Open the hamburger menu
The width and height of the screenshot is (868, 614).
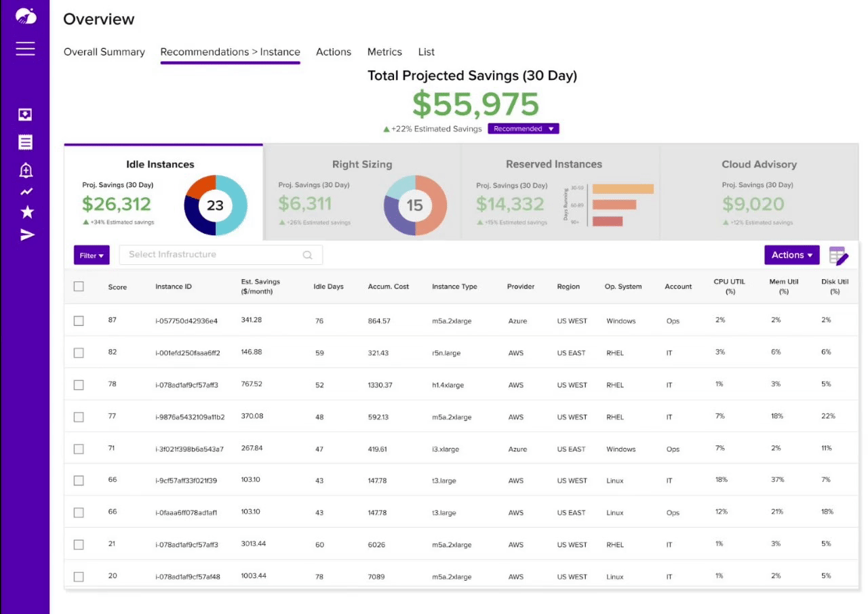tap(25, 49)
